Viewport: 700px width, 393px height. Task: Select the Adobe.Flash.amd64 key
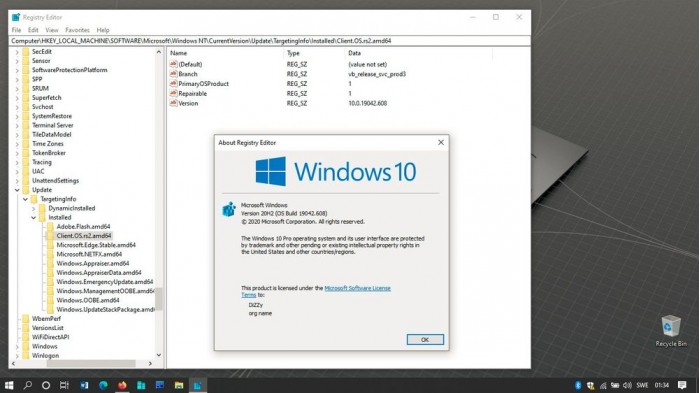click(83, 227)
